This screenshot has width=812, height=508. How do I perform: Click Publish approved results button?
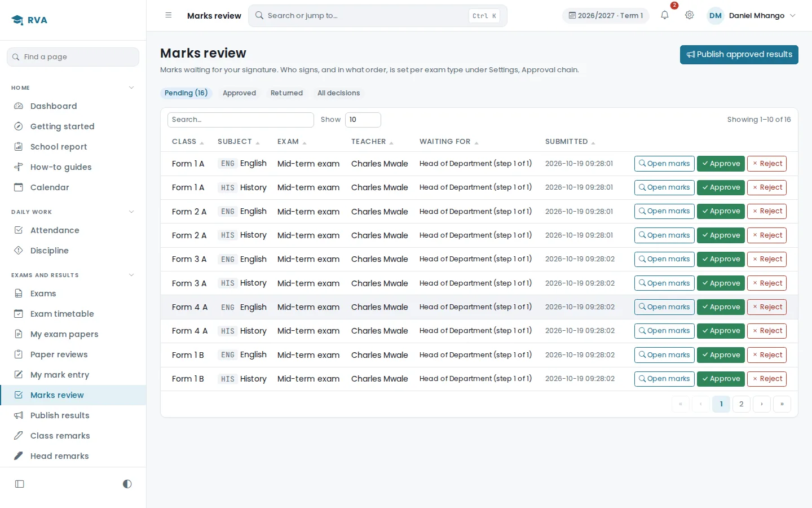739,55
